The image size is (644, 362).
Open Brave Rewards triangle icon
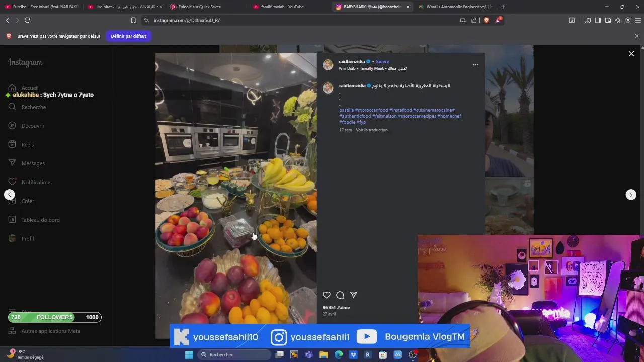(498, 20)
